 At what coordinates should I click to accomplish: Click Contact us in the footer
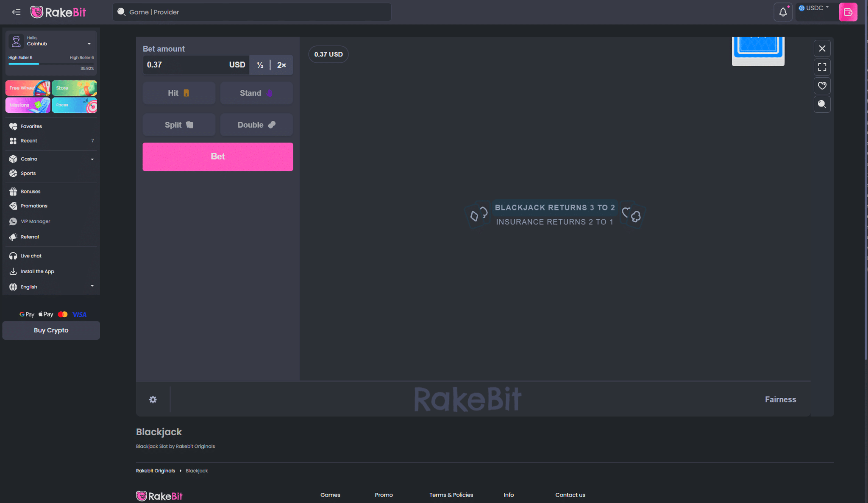pos(570,495)
